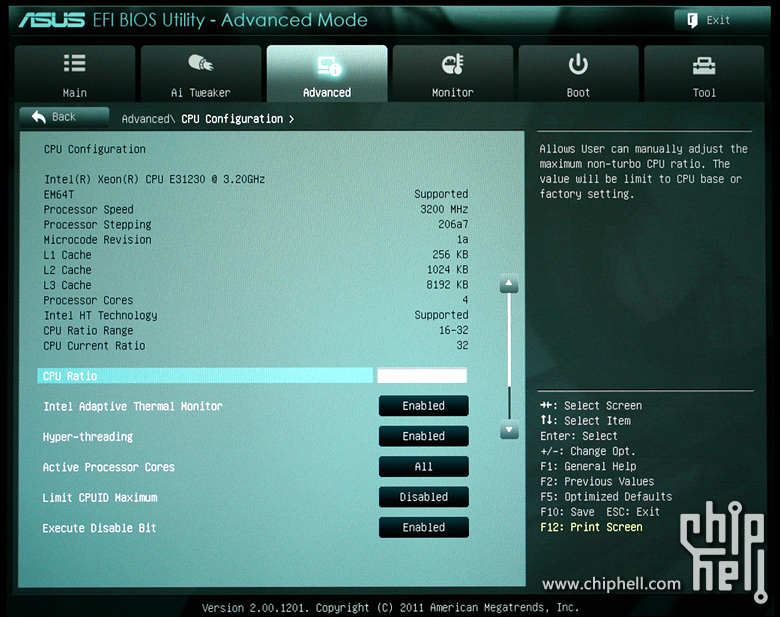
Task: Click the L3 Cache 8192 KB value
Action: (x=447, y=285)
